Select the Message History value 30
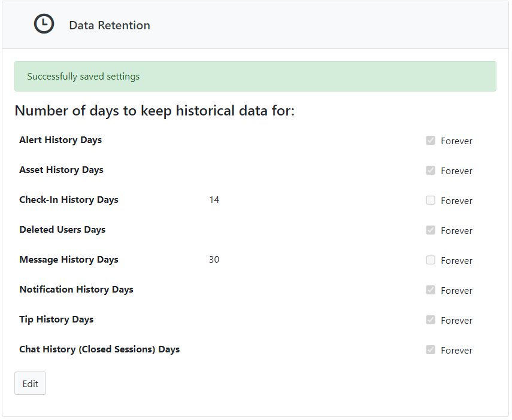 214,259
